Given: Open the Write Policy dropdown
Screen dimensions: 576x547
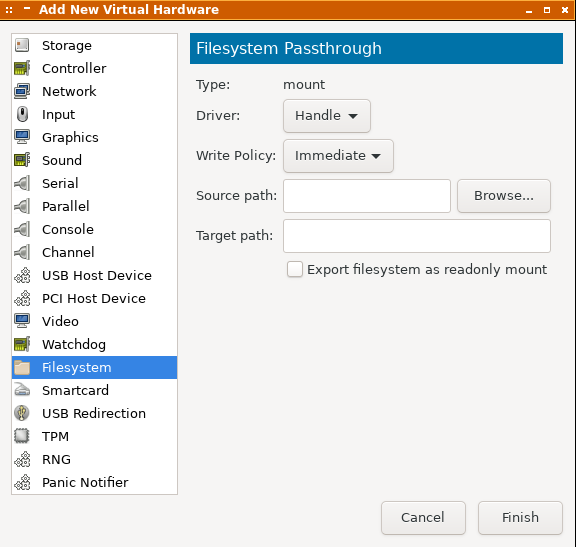Looking at the screenshot, I should point(338,156).
